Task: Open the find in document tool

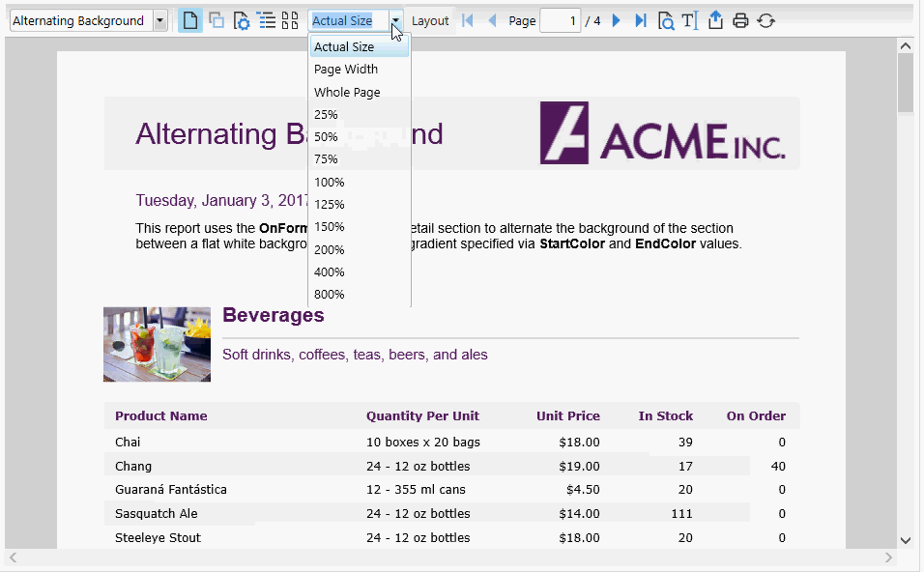Action: tap(666, 20)
